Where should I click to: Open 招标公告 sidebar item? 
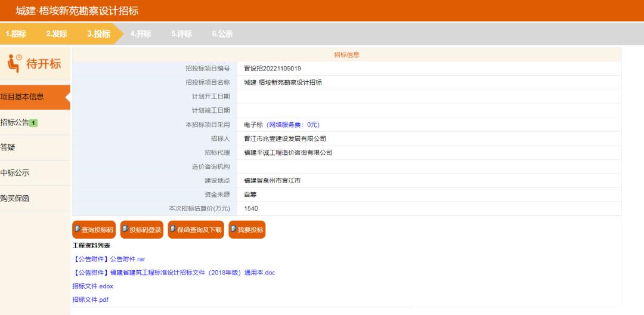coord(35,122)
